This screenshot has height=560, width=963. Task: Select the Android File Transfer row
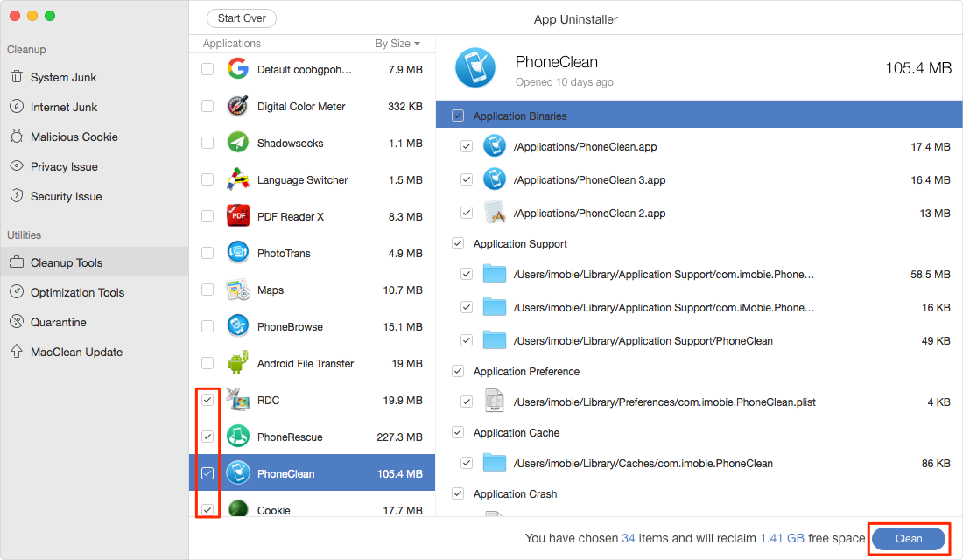click(312, 363)
